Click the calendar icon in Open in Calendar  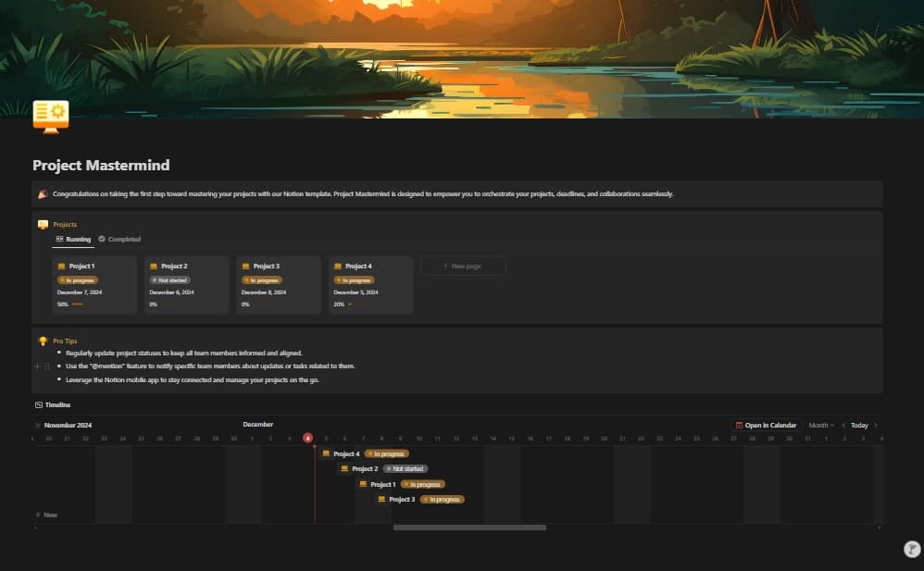point(739,426)
